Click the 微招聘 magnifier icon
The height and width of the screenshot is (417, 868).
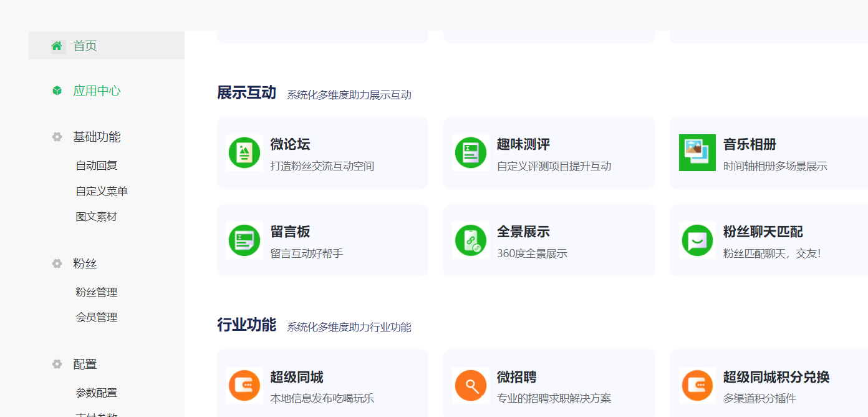(x=471, y=385)
